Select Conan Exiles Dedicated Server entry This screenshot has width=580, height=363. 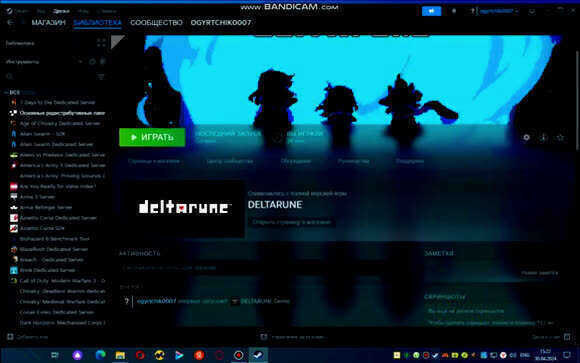(57, 312)
